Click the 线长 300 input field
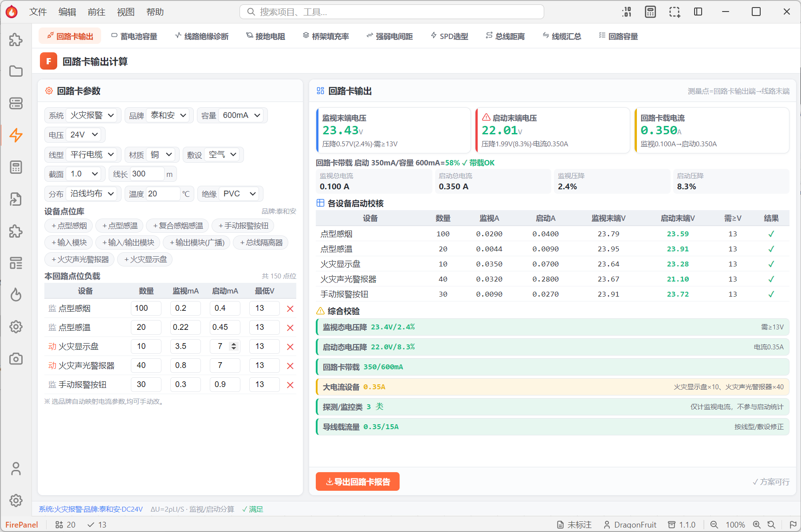The height and width of the screenshot is (532, 801). (x=147, y=174)
